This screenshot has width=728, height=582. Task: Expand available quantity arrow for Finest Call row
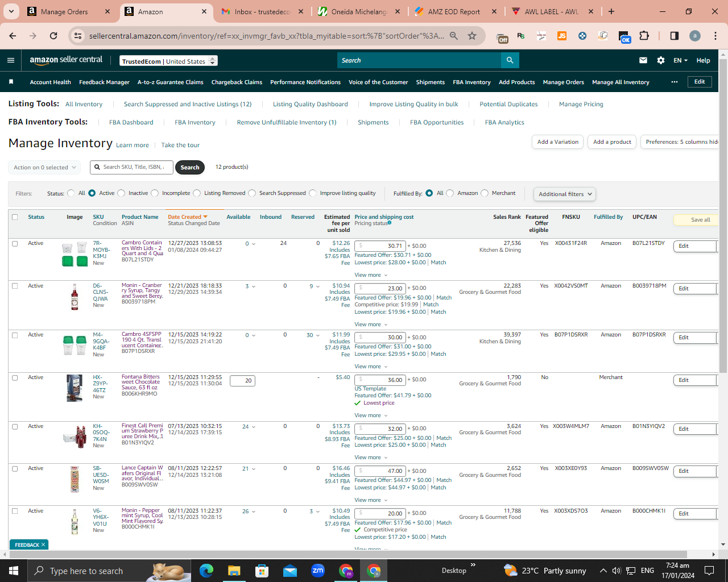point(254,427)
